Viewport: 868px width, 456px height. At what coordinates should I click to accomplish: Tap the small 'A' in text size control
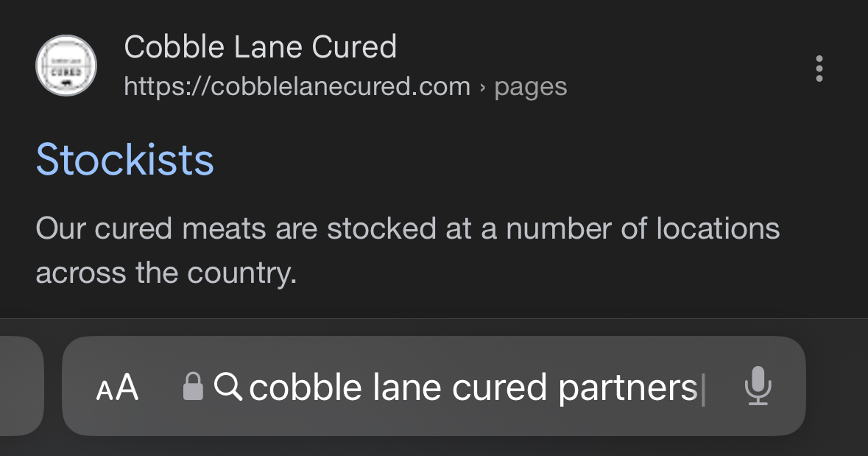tap(105, 390)
